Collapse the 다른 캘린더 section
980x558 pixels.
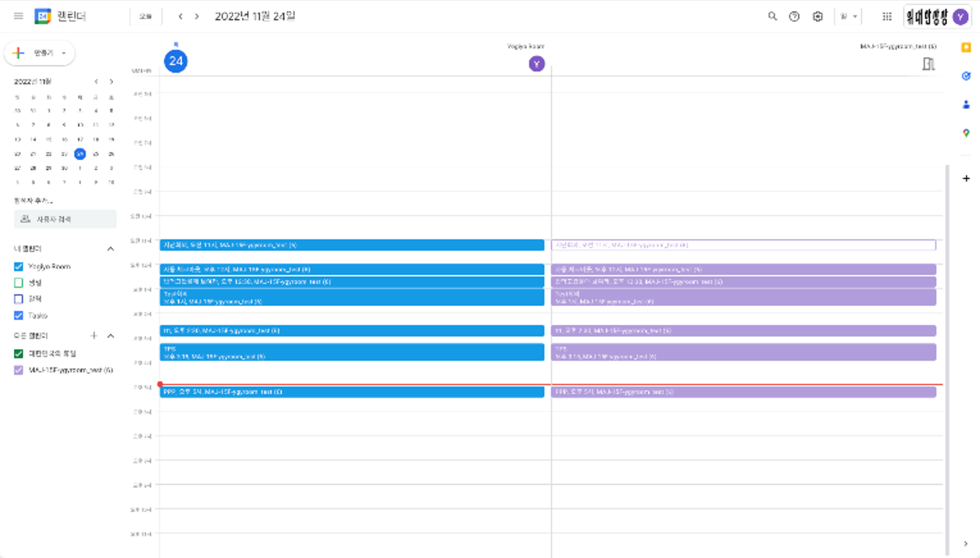111,336
